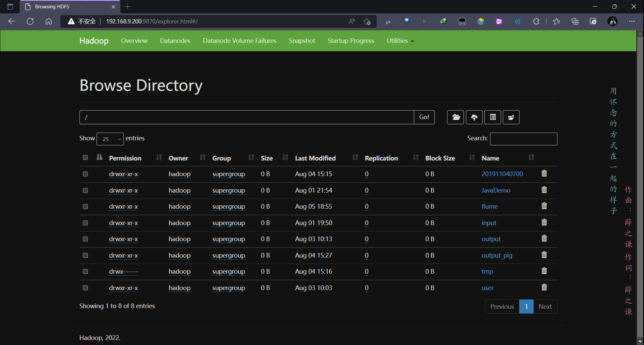Sort by Last Modified column arrows
Viewport: 644px width, 345px height.
pyautogui.click(x=355, y=157)
